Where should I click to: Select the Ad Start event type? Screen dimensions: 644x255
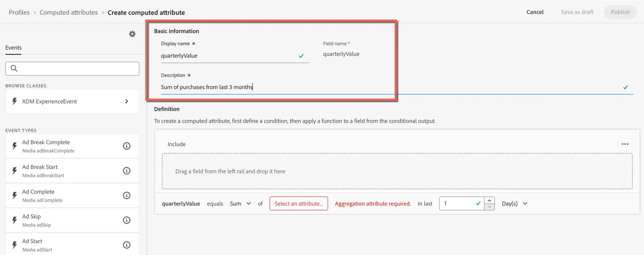pos(72,245)
